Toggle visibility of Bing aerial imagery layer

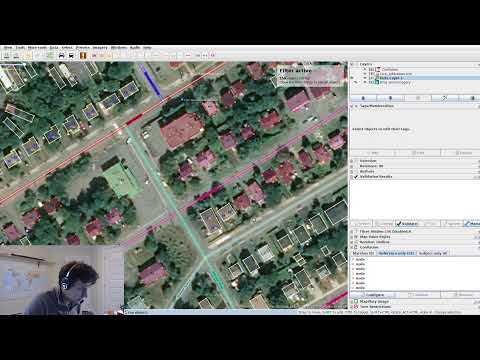(365, 82)
